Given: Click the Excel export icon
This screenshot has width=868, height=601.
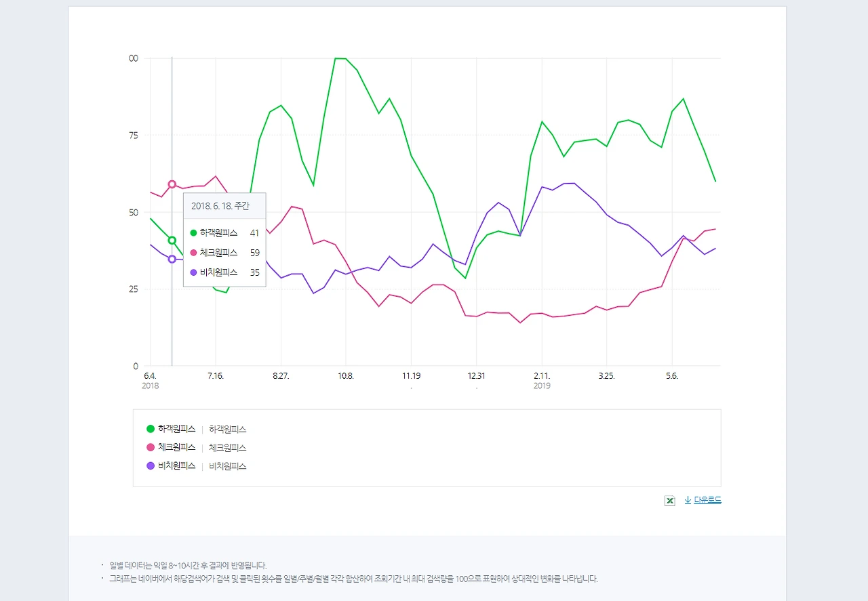Looking at the screenshot, I should point(670,500).
